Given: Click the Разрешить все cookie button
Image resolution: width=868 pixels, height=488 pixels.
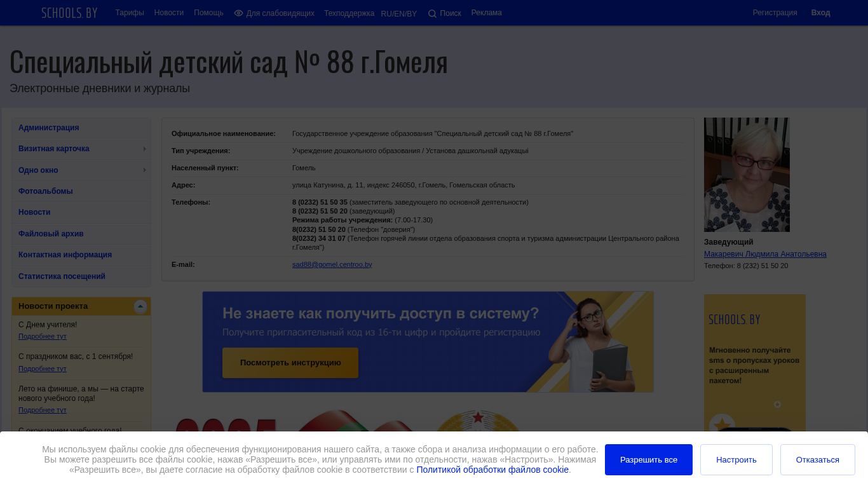Looking at the screenshot, I should coord(649,459).
